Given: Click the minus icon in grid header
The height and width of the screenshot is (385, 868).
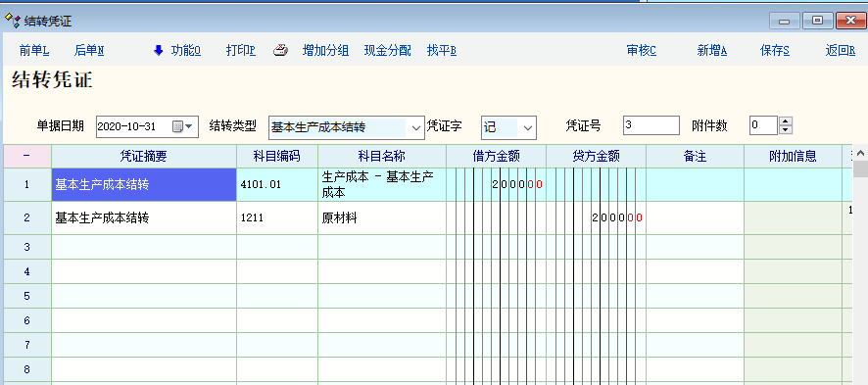Looking at the screenshot, I should click(27, 157).
